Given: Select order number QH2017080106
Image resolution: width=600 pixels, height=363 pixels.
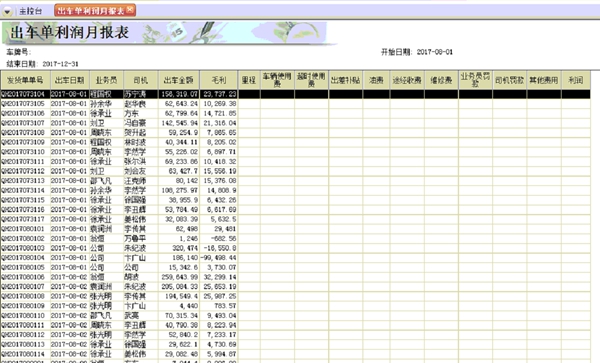Looking at the screenshot, I should [23, 277].
